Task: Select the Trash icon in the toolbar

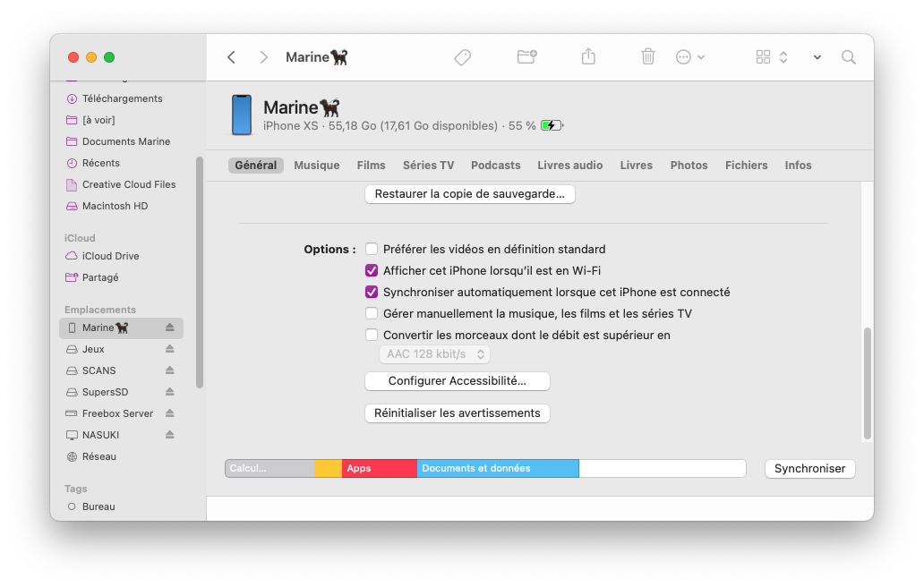Action: tap(647, 56)
